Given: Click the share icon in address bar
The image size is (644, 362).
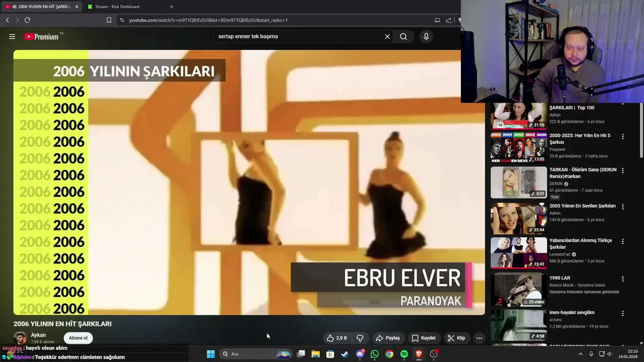Looking at the screenshot, I should (x=449, y=20).
